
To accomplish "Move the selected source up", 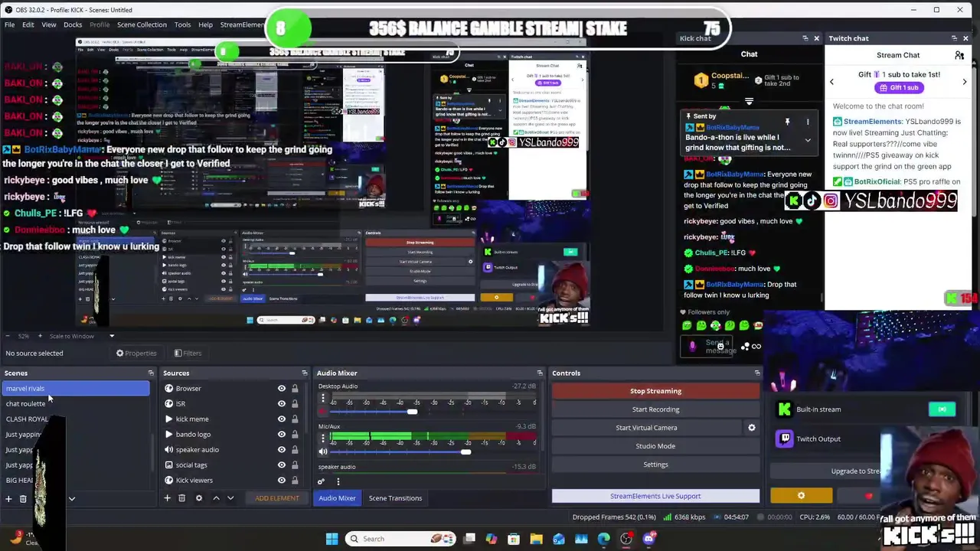I will coord(216,498).
